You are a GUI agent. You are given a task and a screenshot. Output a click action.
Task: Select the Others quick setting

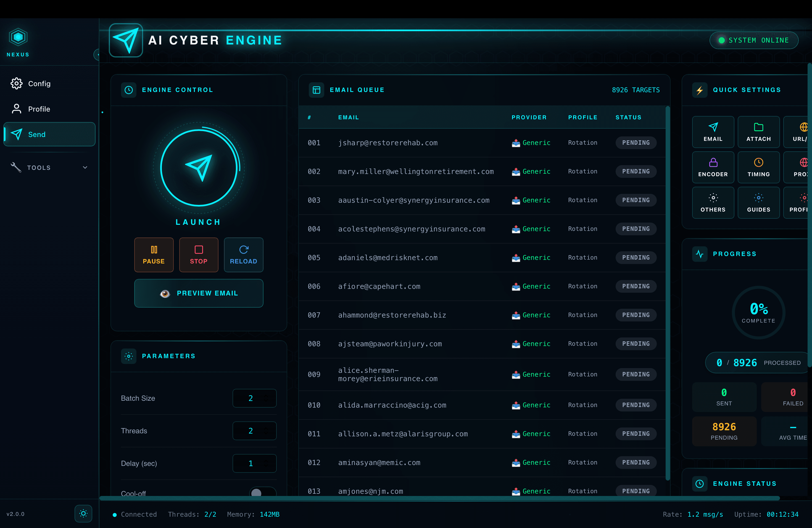pos(713,203)
